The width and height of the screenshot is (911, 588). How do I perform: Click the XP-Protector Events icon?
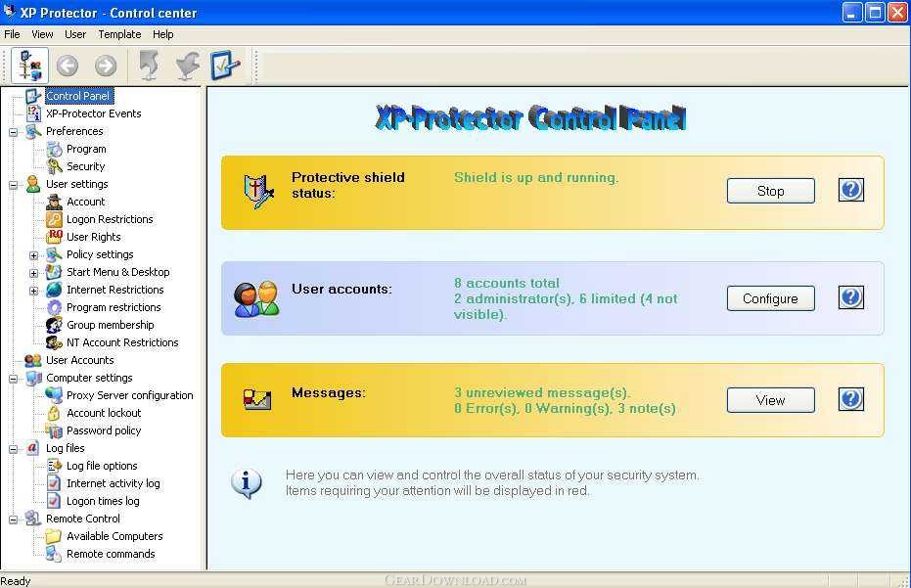pyautogui.click(x=33, y=113)
